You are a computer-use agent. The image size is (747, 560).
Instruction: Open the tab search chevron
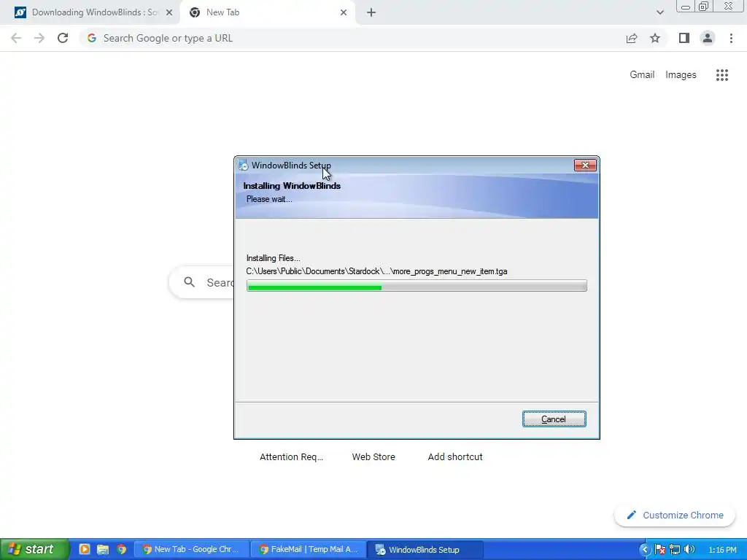point(659,12)
